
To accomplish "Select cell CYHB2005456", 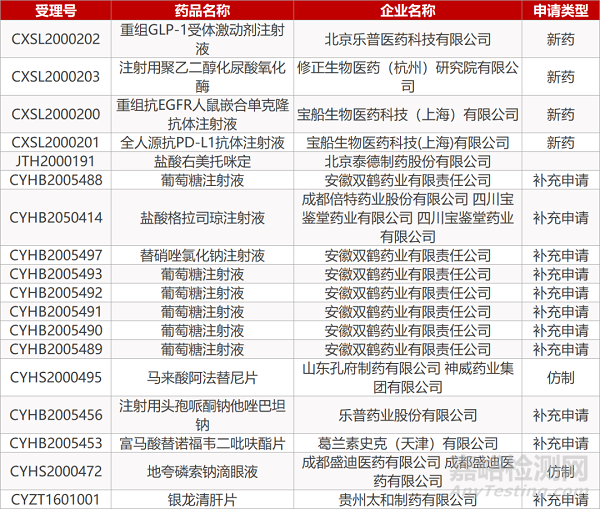I will pyautogui.click(x=56, y=415).
